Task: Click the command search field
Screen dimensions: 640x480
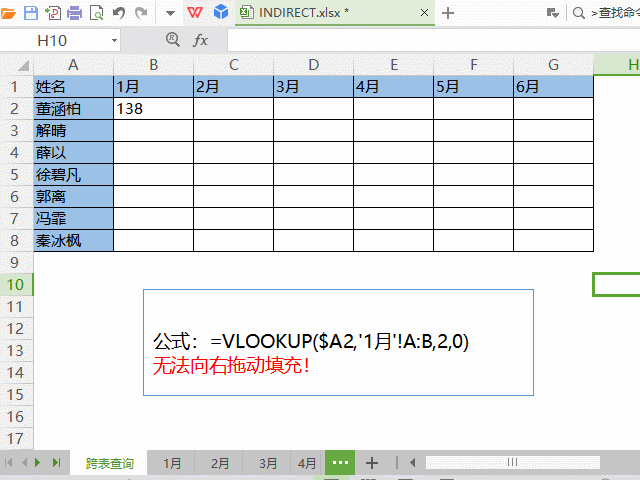Action: click(615, 13)
